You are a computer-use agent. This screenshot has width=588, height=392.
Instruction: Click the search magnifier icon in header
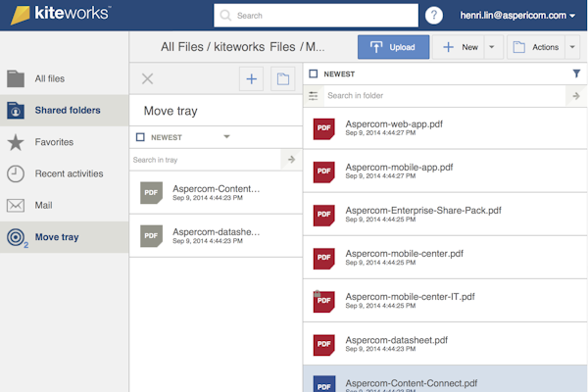[225, 16]
